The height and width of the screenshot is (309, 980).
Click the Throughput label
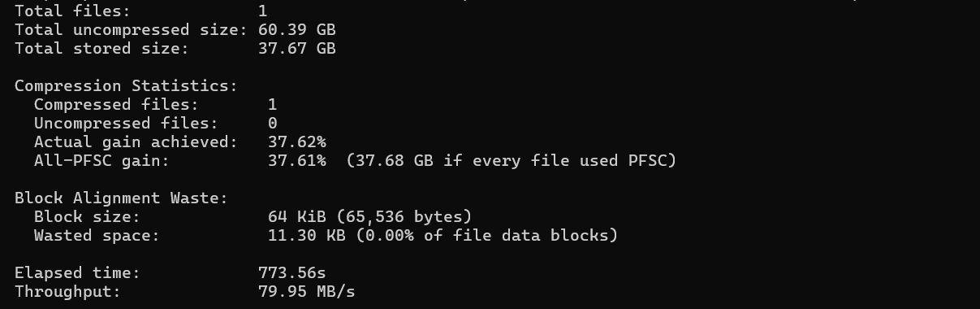click(67, 292)
